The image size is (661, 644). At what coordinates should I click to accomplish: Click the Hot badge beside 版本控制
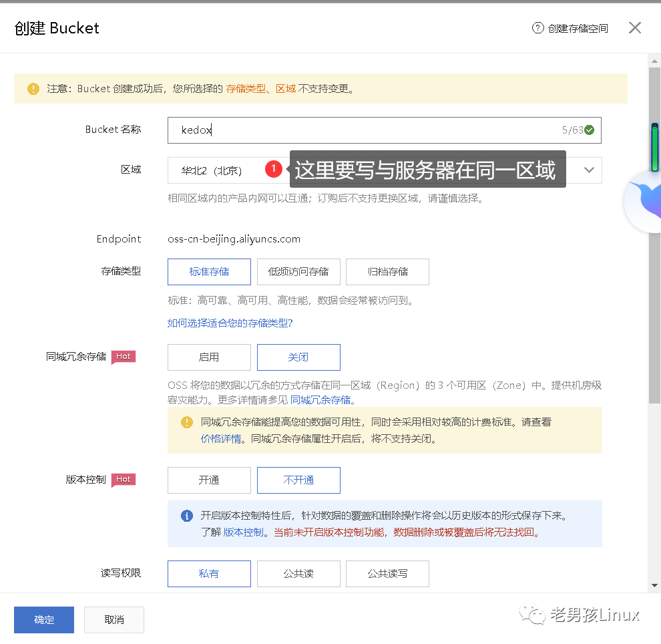tap(124, 480)
